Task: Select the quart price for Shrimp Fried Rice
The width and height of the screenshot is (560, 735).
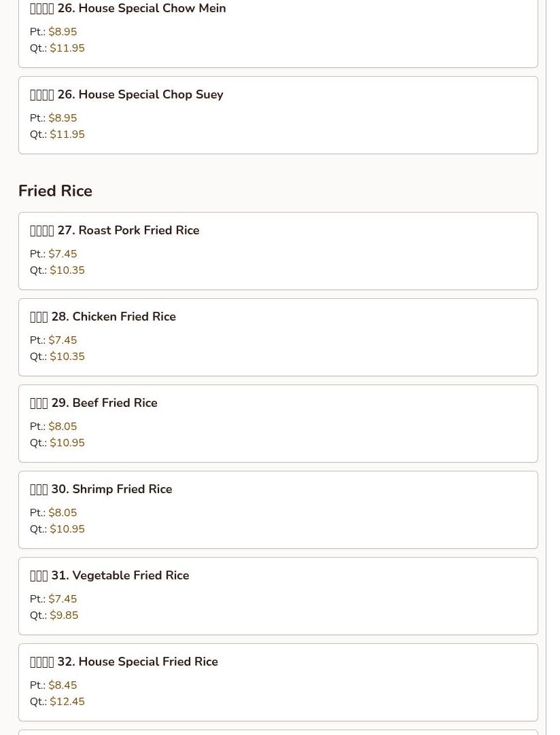Action: coord(67,529)
